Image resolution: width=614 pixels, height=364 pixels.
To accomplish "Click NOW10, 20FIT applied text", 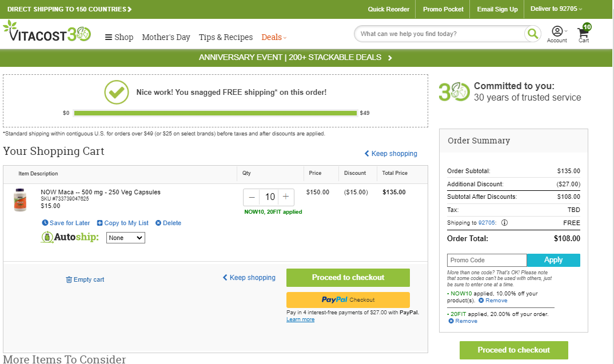I will [x=273, y=212].
